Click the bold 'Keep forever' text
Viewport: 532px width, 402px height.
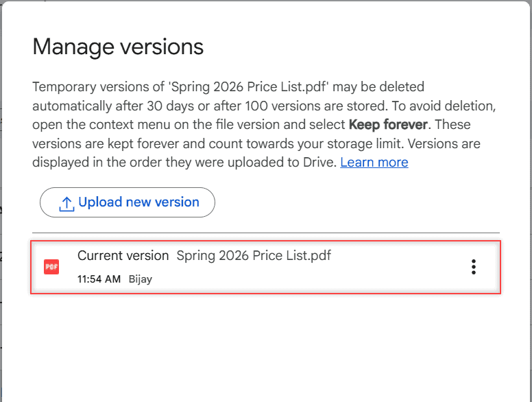click(x=388, y=125)
